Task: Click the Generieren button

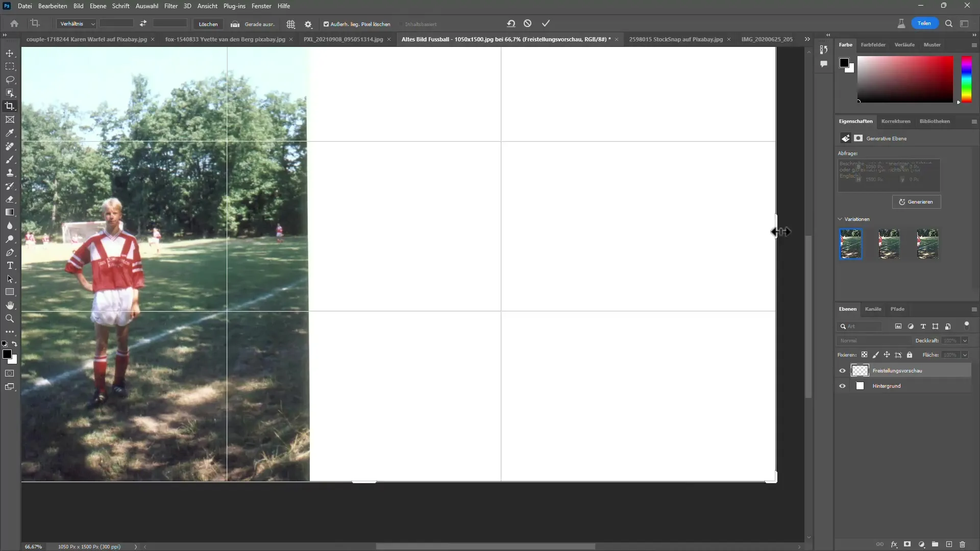Action: [916, 202]
